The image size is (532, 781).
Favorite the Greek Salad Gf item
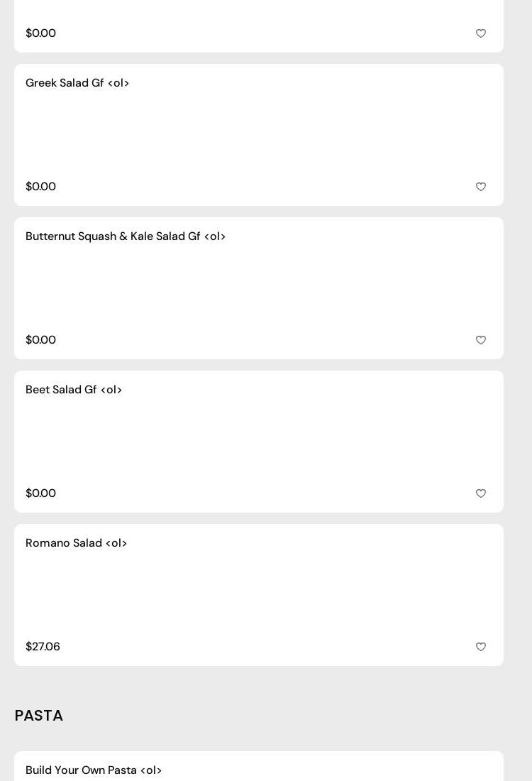coord(481,187)
